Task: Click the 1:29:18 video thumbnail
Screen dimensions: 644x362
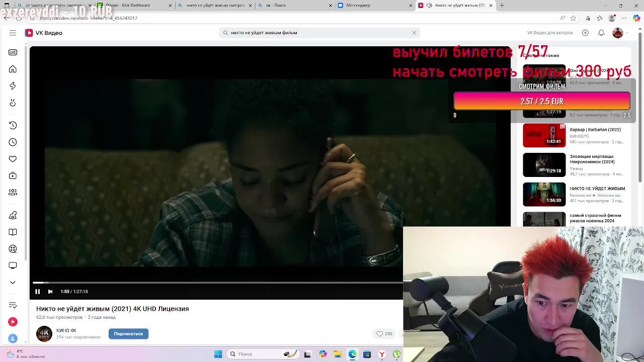Action: click(x=544, y=165)
